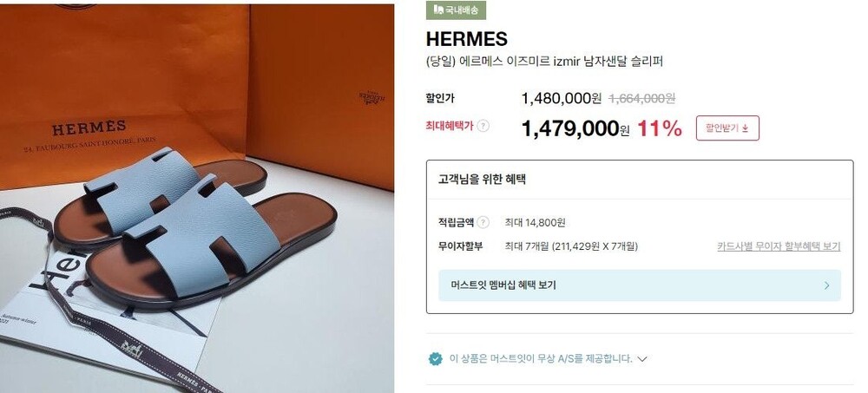The height and width of the screenshot is (393, 868).
Task: Click the HERMES brand name heading
Action: (x=467, y=39)
